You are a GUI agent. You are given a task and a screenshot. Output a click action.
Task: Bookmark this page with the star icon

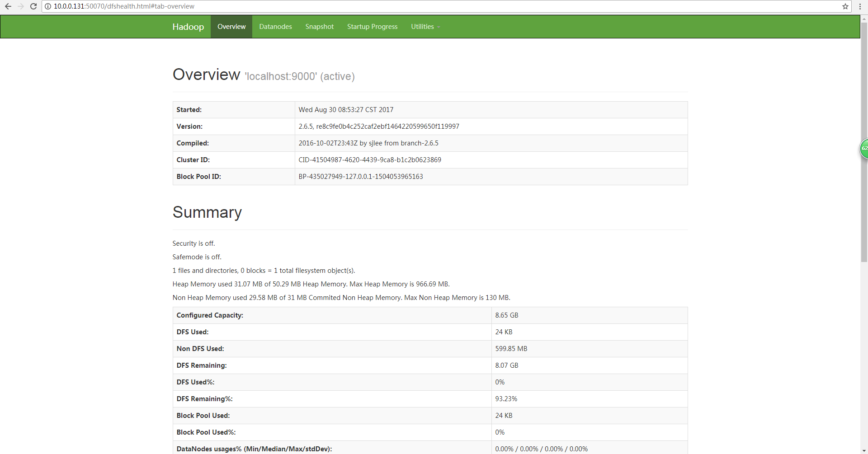pyautogui.click(x=845, y=6)
